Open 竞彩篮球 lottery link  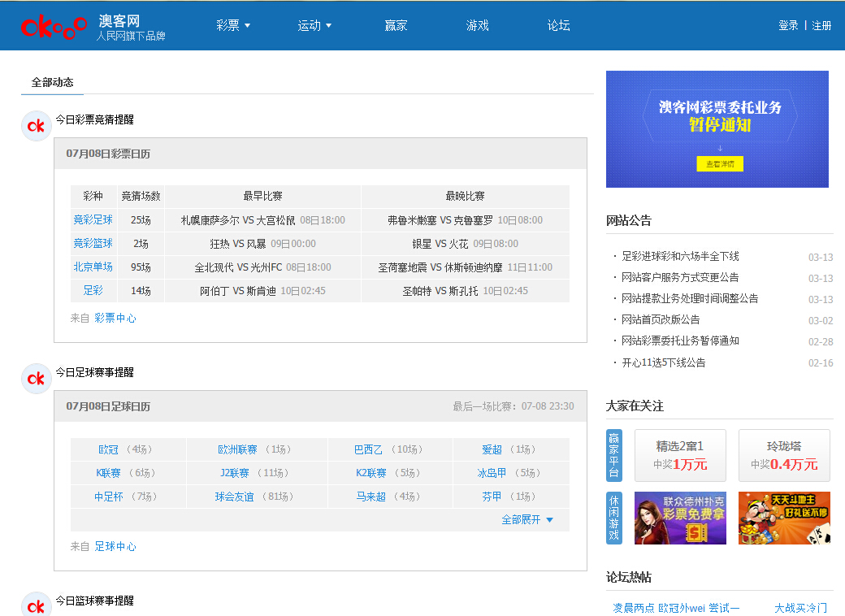93,244
